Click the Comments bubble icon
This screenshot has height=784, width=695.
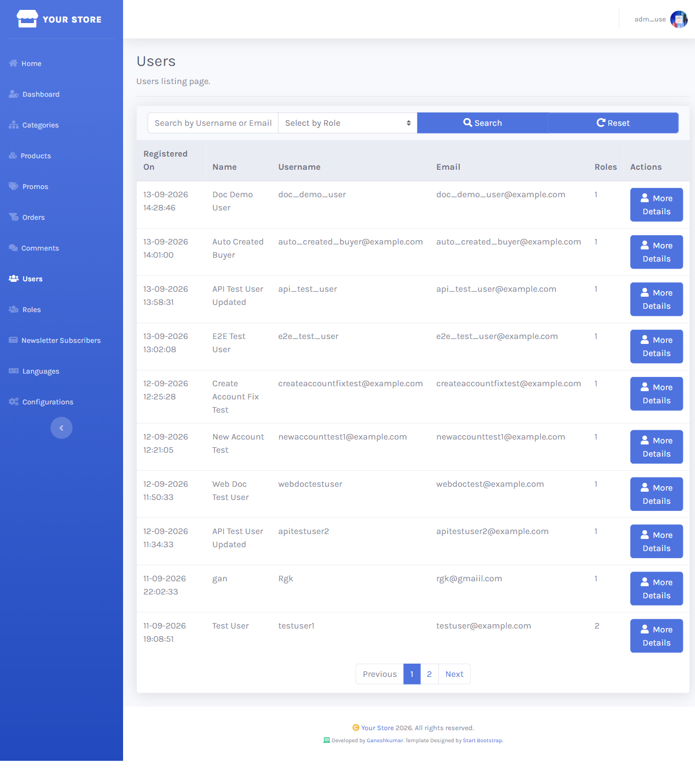pyautogui.click(x=13, y=248)
